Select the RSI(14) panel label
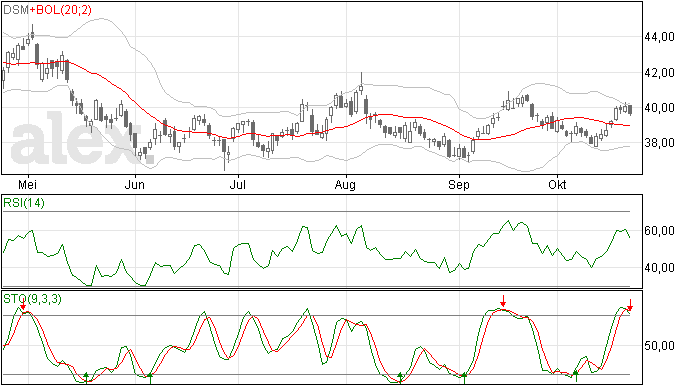The image size is (690, 387). pos(24,203)
